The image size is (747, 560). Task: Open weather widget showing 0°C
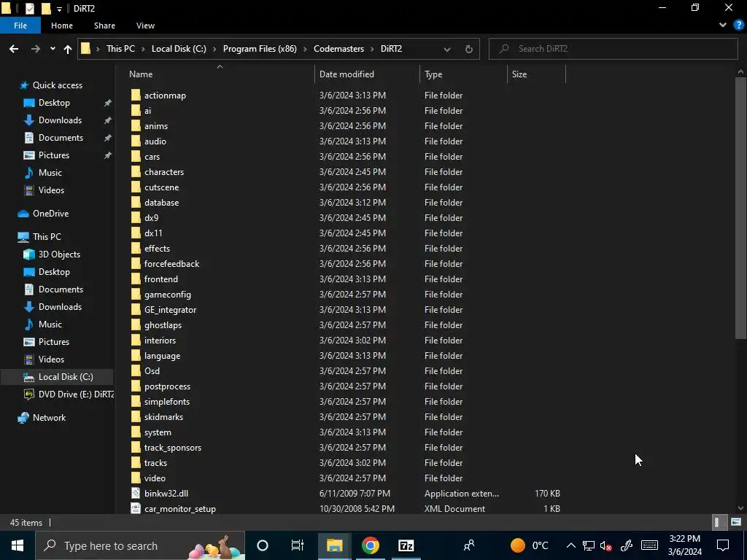click(530, 545)
